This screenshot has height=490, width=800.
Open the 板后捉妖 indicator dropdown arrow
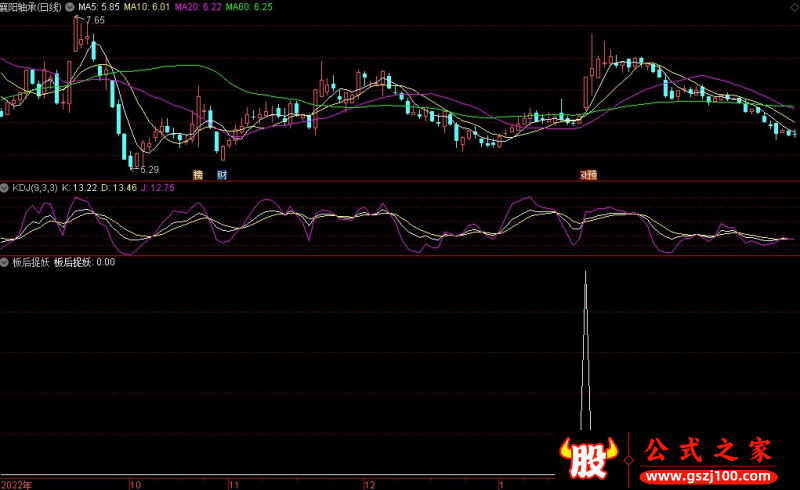click(5, 263)
